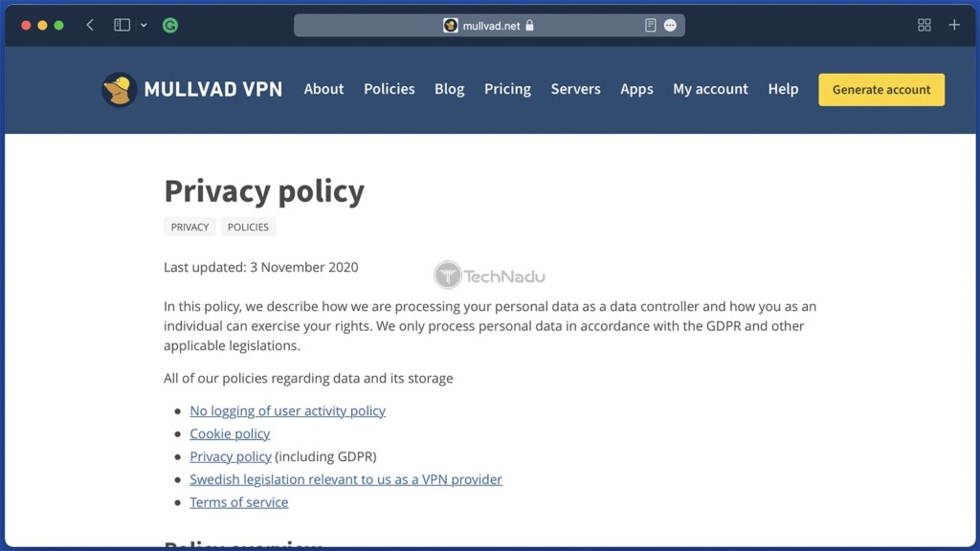980x551 pixels.
Task: Open the Pricing page from navigation
Action: [x=507, y=89]
